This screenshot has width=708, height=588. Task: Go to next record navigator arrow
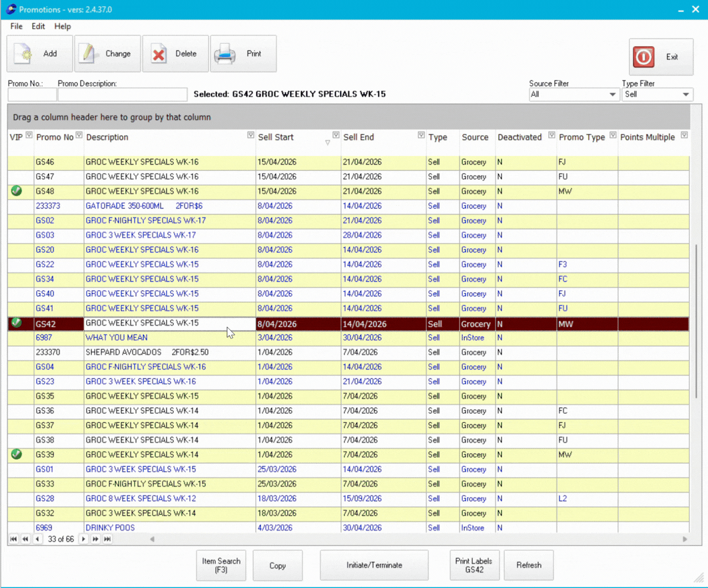(84, 539)
